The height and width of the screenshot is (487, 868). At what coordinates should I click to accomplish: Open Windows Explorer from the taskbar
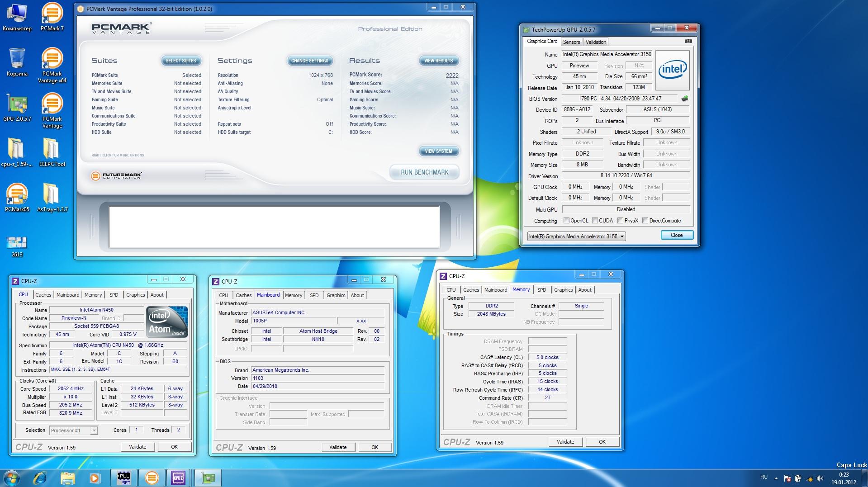(67, 478)
